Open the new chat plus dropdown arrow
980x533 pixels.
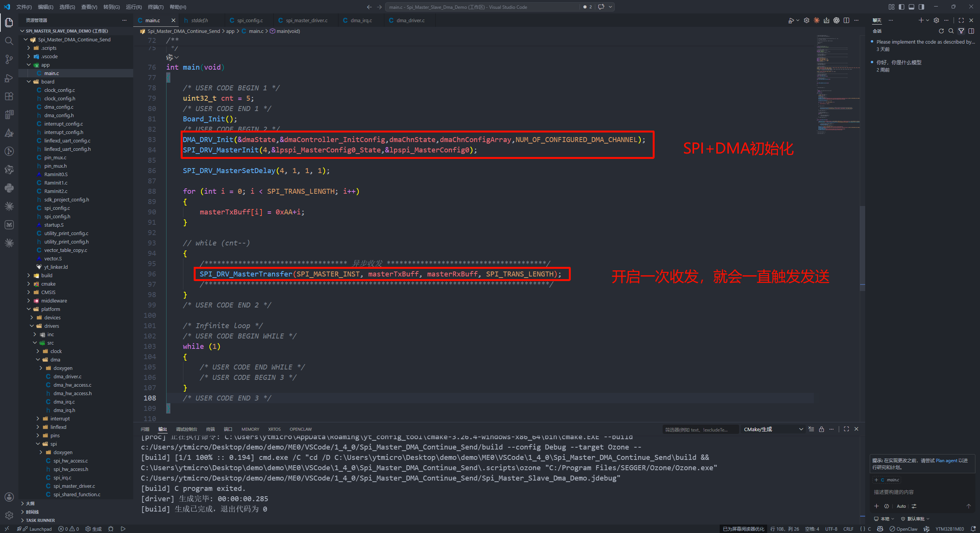[928, 20]
